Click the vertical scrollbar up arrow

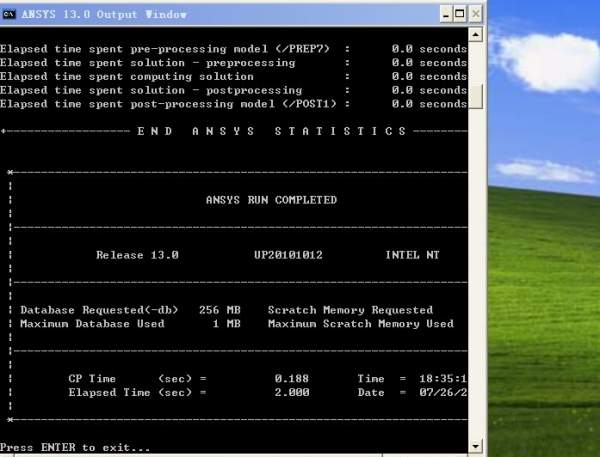pos(475,35)
